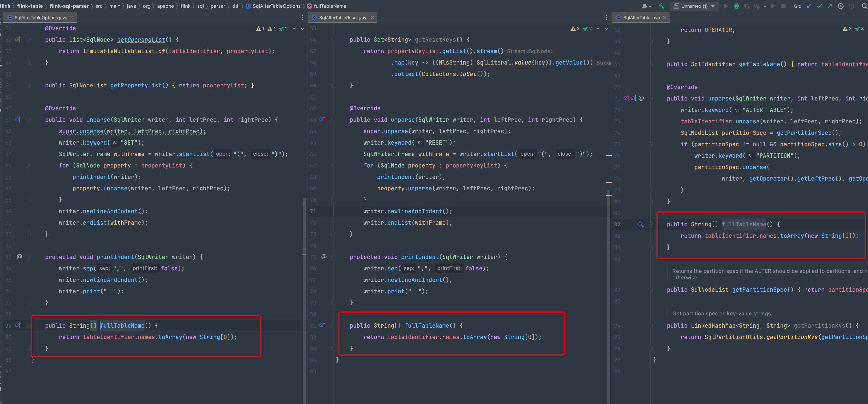Click flink-sql-parser in the breadcrumb path

point(69,6)
